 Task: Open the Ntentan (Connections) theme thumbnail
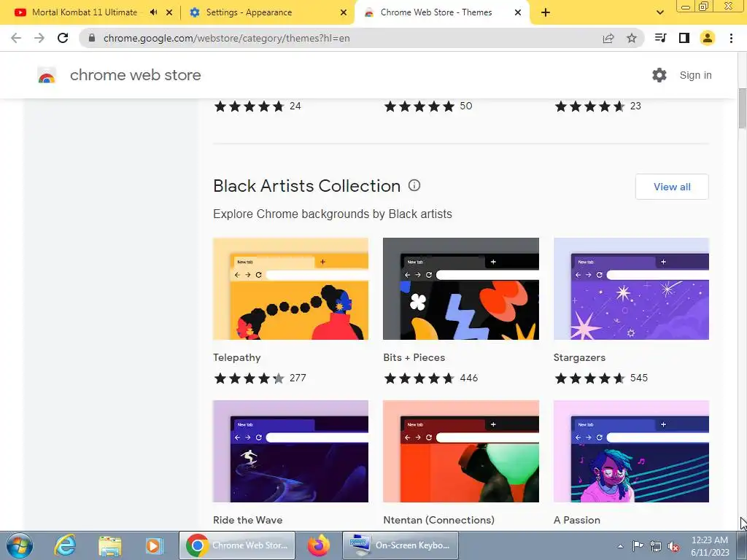coord(461,451)
